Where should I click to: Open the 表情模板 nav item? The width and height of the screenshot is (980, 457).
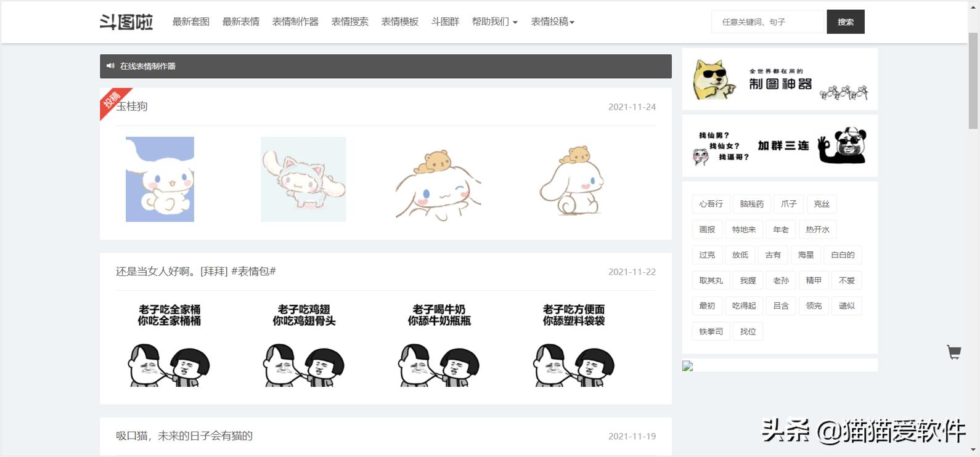400,22
